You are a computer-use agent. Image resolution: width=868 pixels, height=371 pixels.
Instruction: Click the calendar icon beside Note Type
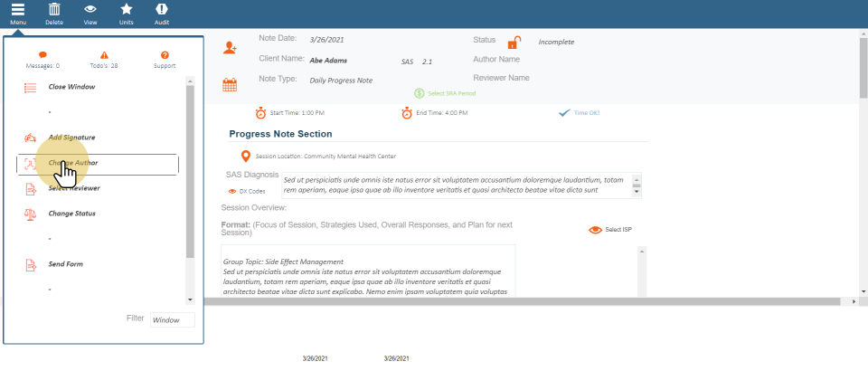click(230, 84)
